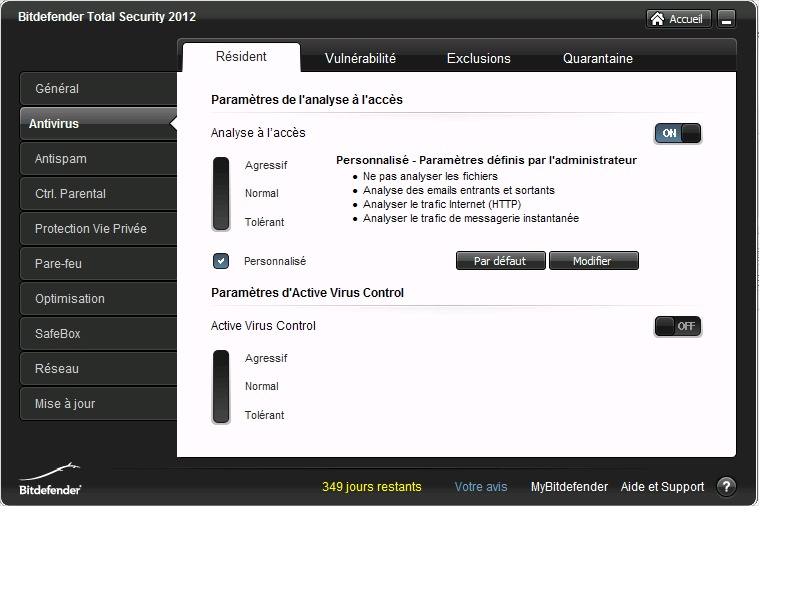
Task: Click 'Analyser le trafic de messagerie instantanée'
Action: point(471,218)
